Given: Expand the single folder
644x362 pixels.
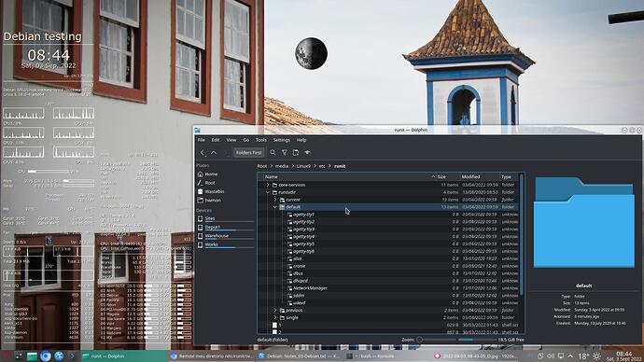Looking at the screenshot, I should click(x=275, y=317).
